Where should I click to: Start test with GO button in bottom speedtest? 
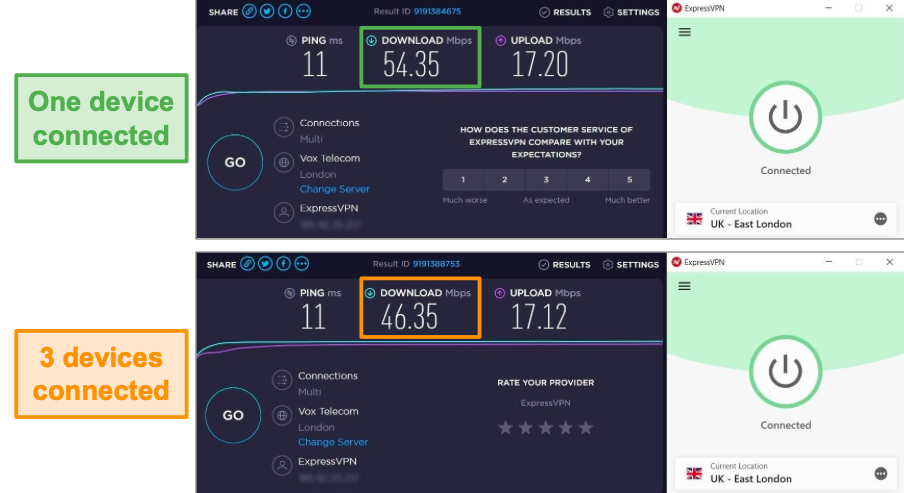coord(233,415)
